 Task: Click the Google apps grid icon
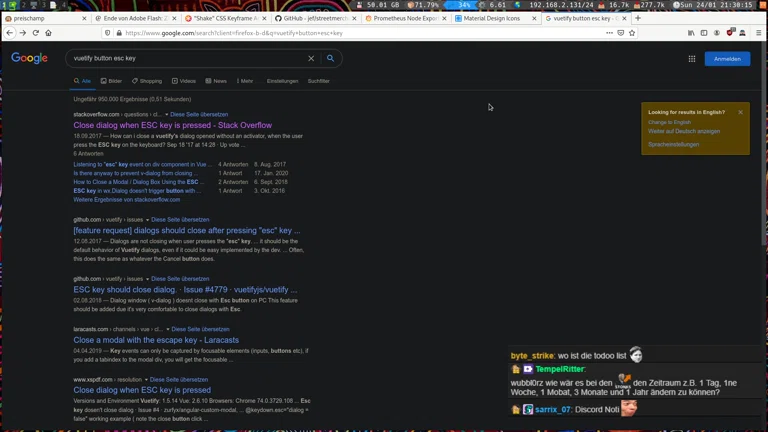coord(691,59)
